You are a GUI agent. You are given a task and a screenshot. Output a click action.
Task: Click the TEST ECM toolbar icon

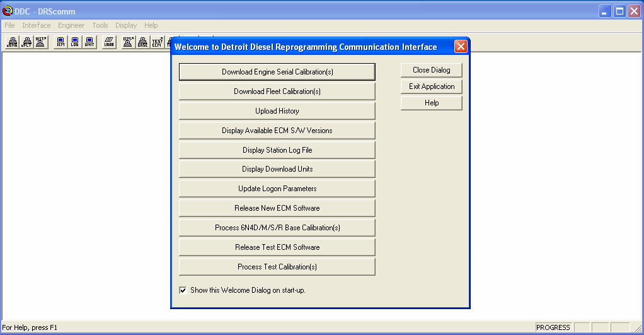(x=157, y=42)
